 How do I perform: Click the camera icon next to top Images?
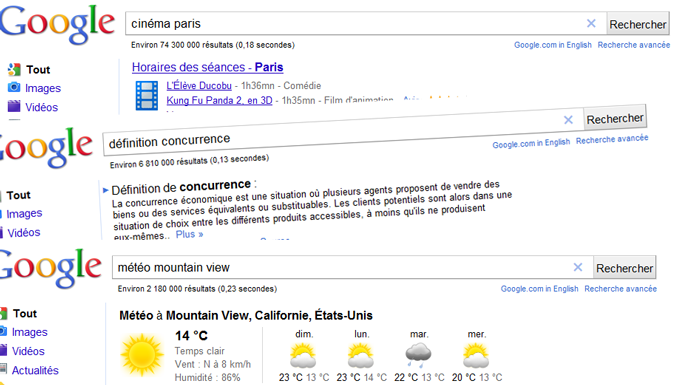coord(14,87)
